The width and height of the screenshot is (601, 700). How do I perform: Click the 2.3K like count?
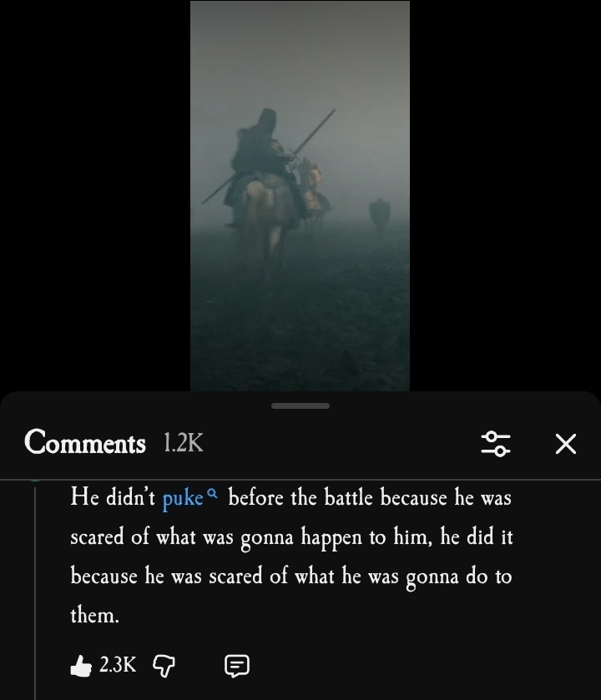pos(118,665)
